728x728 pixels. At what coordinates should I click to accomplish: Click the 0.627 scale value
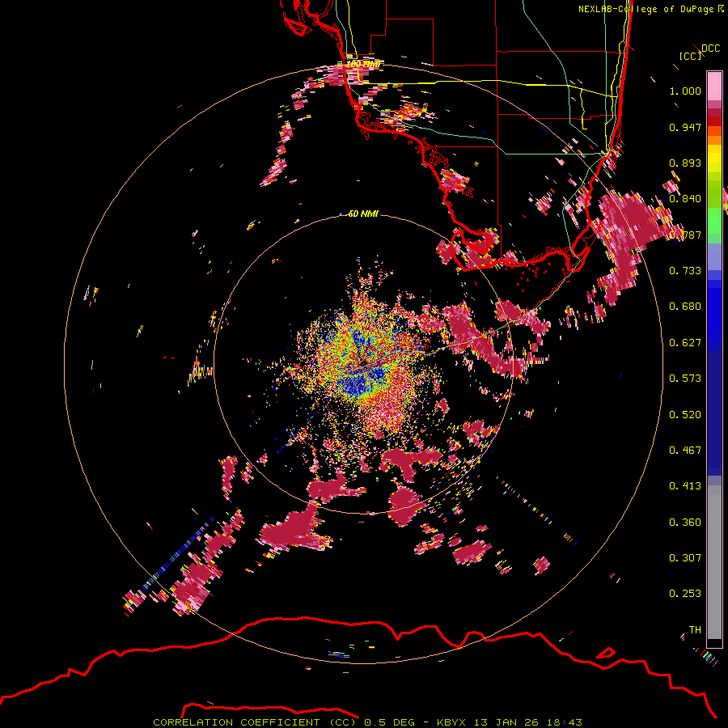(x=685, y=343)
